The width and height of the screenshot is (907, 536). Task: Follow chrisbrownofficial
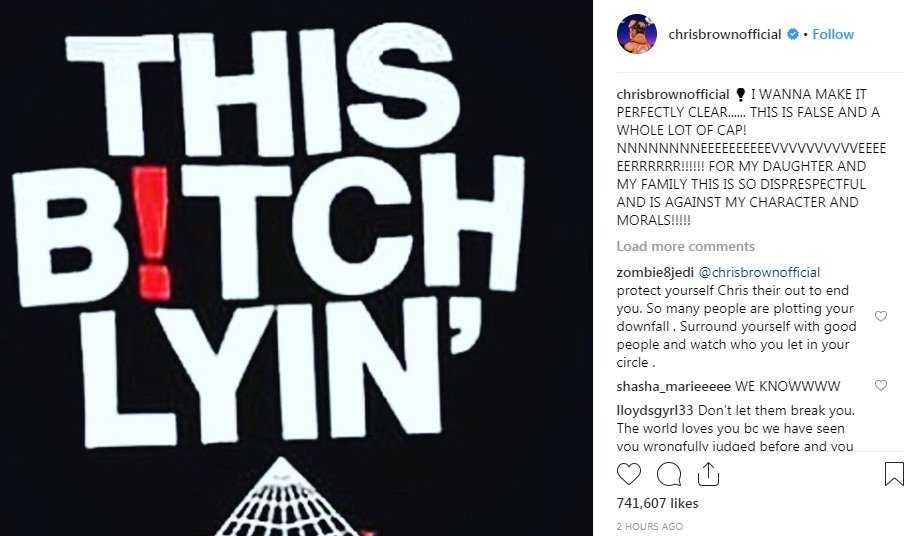click(833, 34)
